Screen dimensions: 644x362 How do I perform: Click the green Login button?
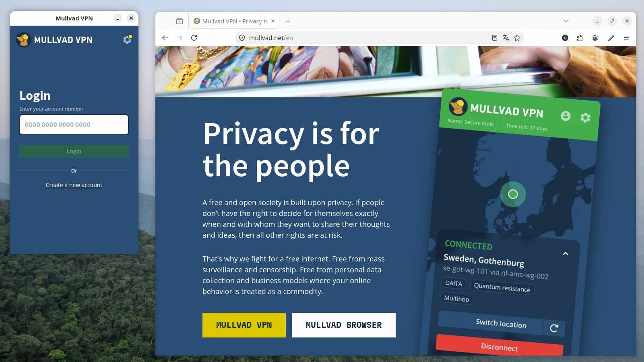[x=74, y=151]
